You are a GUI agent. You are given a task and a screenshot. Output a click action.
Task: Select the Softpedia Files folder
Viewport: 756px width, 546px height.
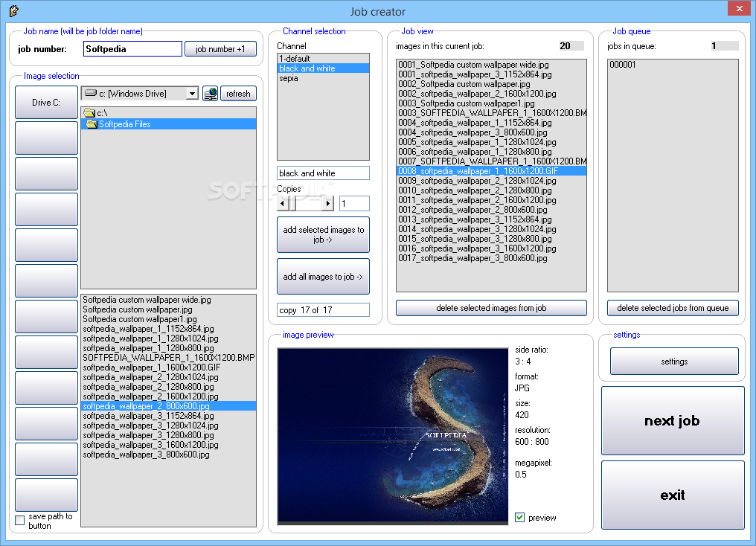pyautogui.click(x=168, y=124)
